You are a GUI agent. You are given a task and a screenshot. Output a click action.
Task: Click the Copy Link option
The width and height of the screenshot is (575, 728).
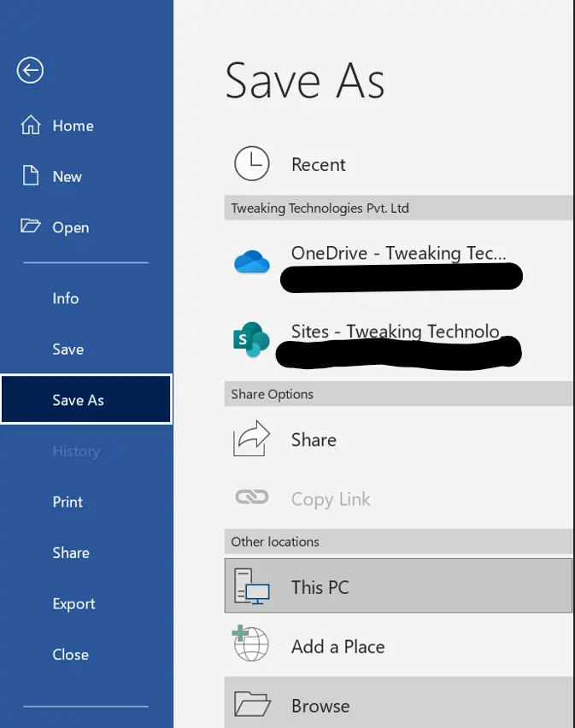(399, 499)
